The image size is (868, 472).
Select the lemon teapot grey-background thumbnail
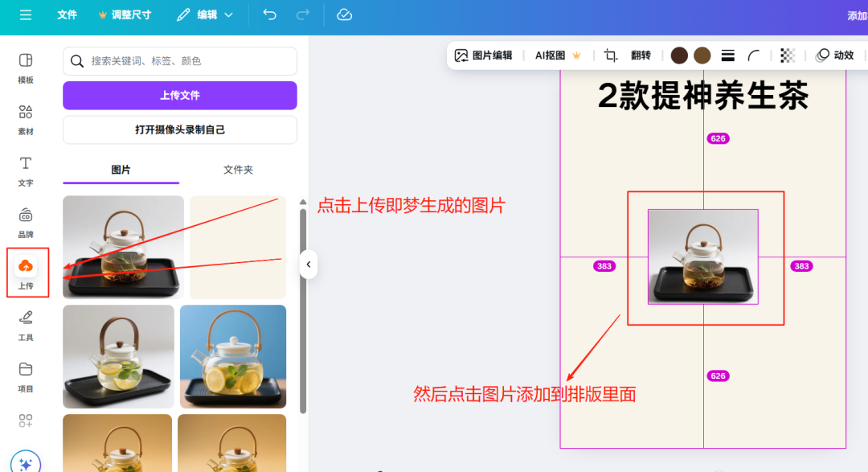pyautogui.click(x=118, y=356)
